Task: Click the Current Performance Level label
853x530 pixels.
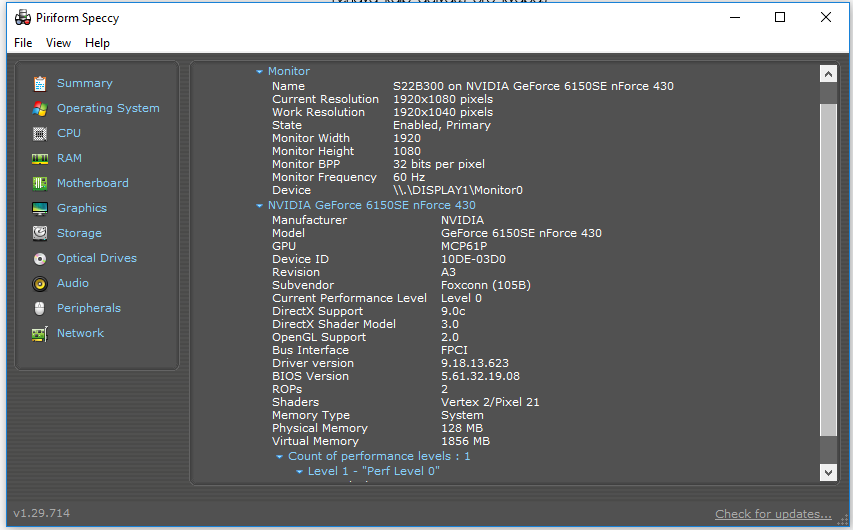Action: point(349,298)
